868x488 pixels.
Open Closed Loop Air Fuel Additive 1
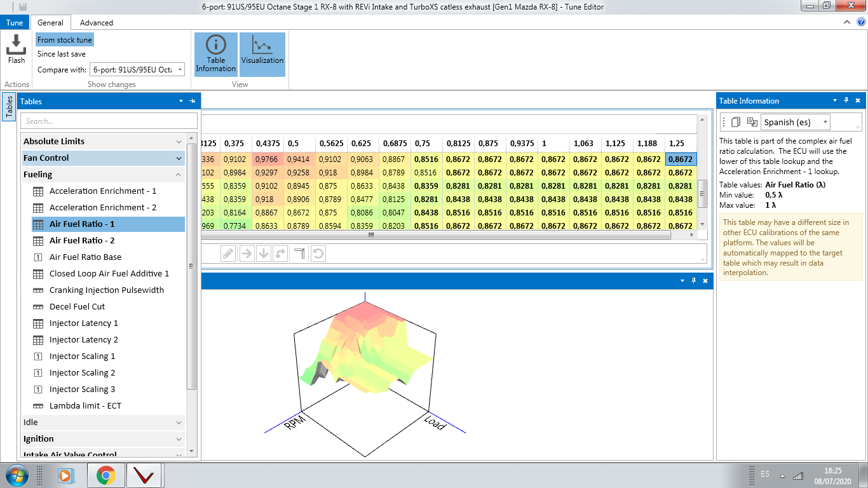[x=109, y=273]
